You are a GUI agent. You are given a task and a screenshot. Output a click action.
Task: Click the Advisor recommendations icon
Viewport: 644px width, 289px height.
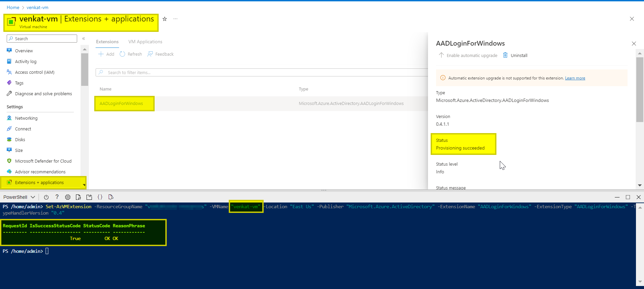click(9, 172)
